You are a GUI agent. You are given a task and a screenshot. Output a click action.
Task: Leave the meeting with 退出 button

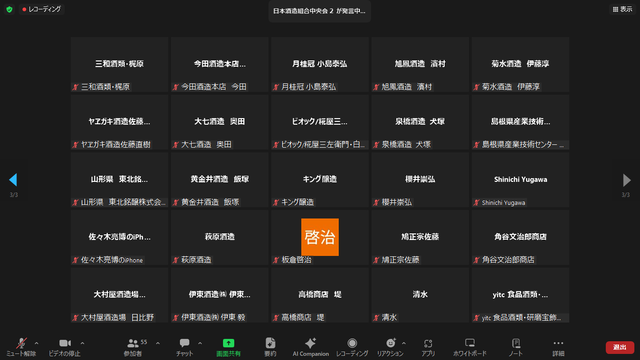pyautogui.click(x=620, y=347)
